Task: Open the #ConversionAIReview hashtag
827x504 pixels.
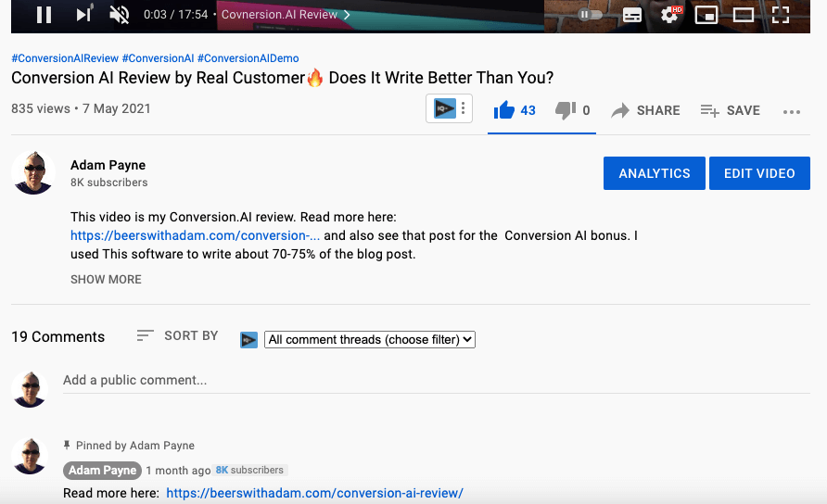Action: pyautogui.click(x=65, y=58)
